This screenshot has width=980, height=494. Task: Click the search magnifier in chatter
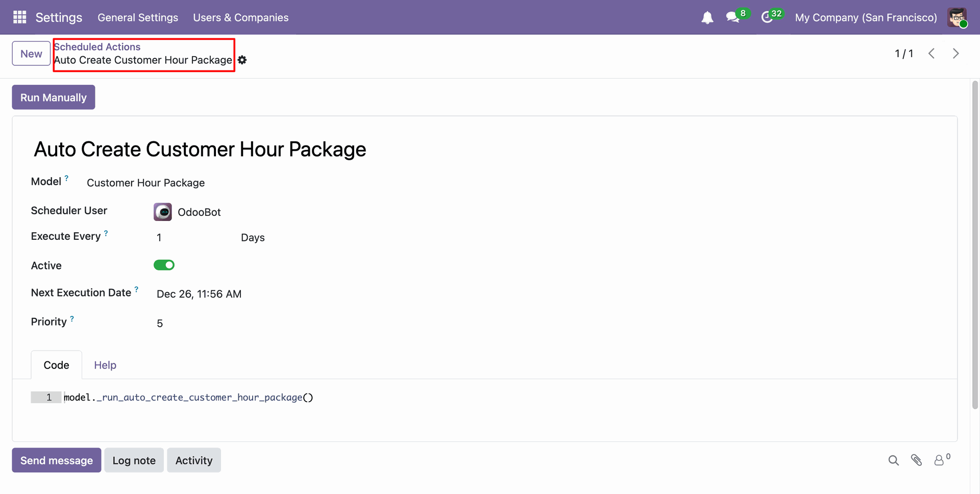tap(893, 460)
